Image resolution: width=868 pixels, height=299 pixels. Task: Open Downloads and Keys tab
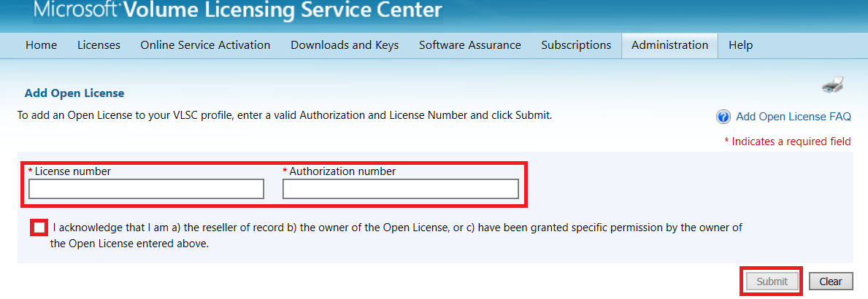coord(345,45)
